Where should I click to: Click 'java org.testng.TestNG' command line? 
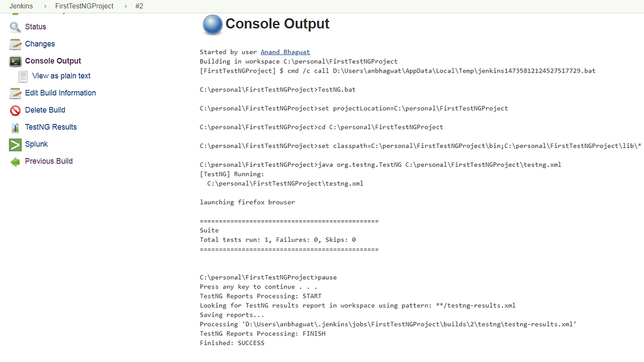[380, 164]
